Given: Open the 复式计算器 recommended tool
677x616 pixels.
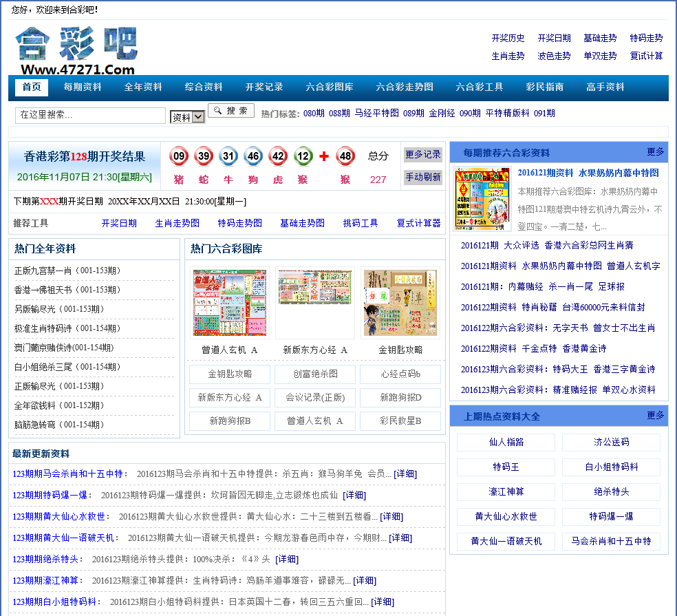Looking at the screenshot, I should 419,223.
